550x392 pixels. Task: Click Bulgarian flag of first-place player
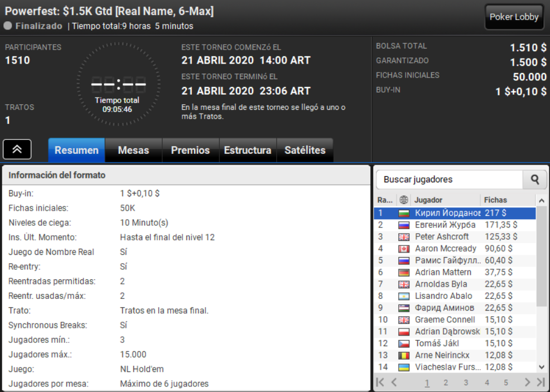[404, 213]
